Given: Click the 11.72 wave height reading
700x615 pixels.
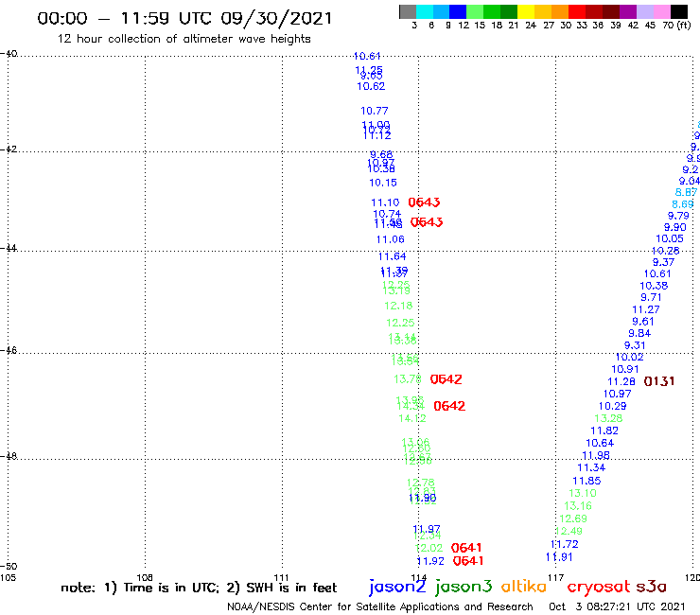Looking at the screenshot, I should click(x=565, y=544).
